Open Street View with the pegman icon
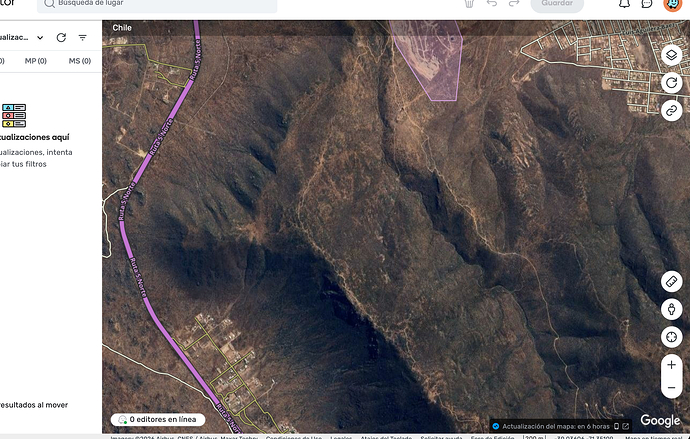This screenshot has height=439, width=690. pyautogui.click(x=671, y=311)
